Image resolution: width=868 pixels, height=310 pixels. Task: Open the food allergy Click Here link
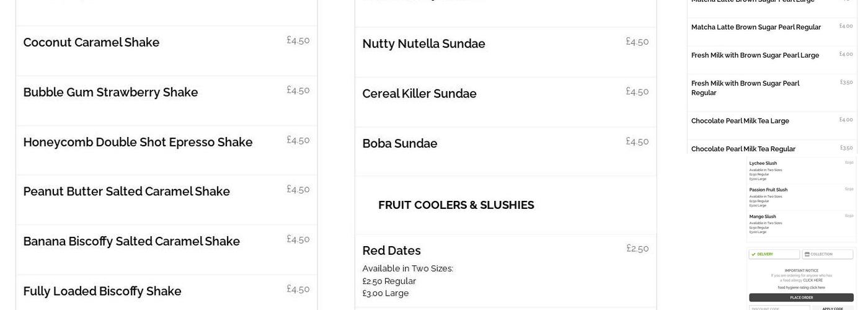point(813,280)
